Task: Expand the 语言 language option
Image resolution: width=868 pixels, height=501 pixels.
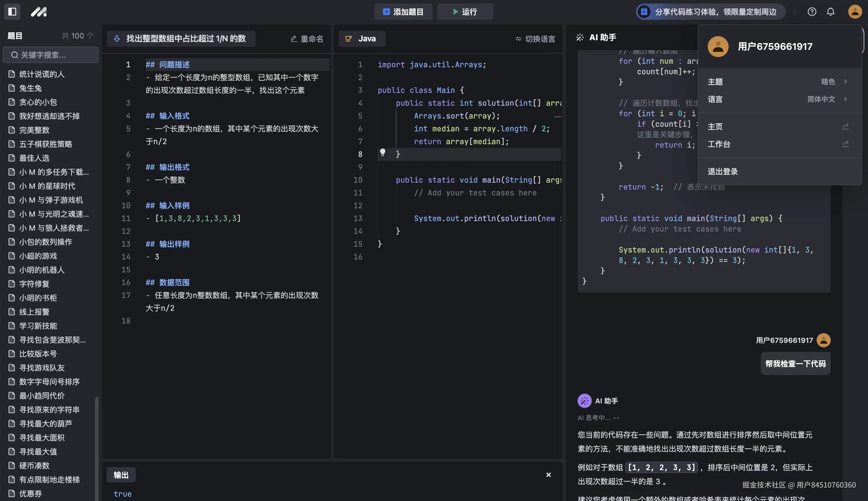Action: (x=845, y=99)
